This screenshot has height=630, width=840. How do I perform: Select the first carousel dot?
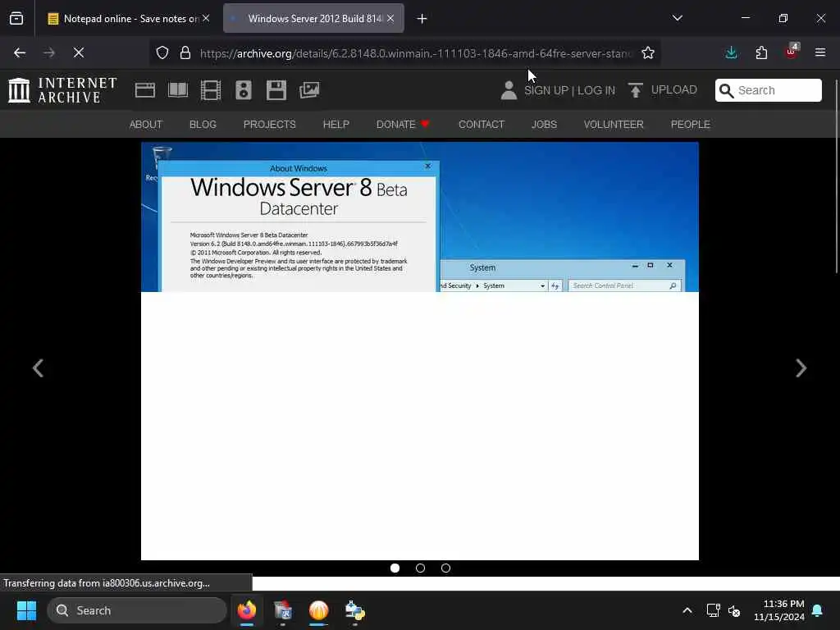click(395, 568)
